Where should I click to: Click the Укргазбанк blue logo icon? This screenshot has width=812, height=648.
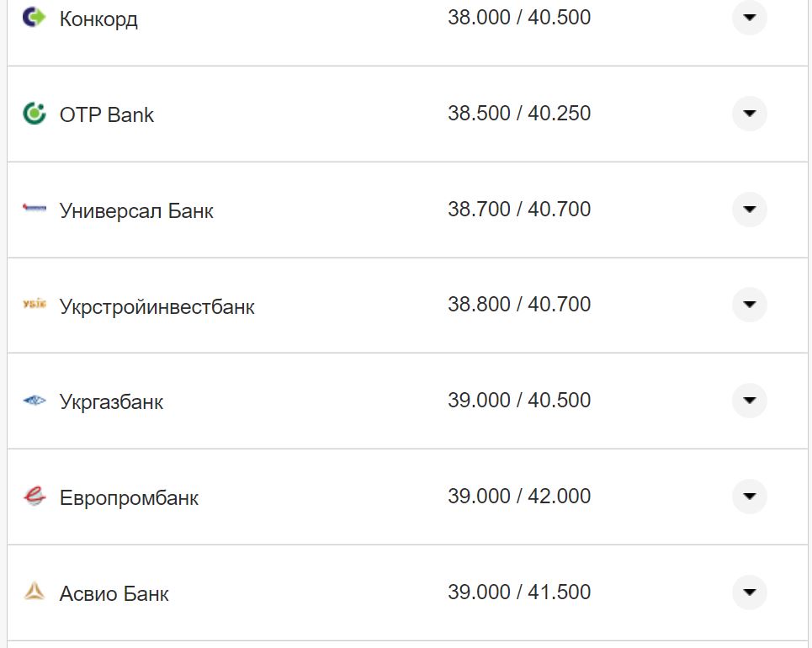click(34, 401)
